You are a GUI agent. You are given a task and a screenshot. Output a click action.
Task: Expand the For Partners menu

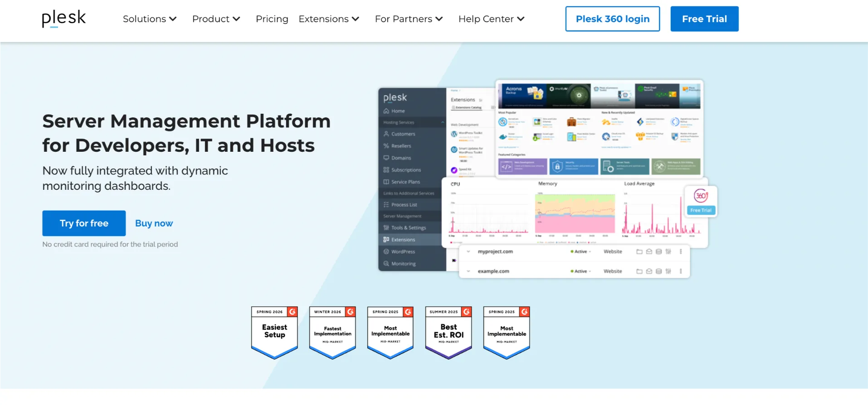tap(409, 19)
